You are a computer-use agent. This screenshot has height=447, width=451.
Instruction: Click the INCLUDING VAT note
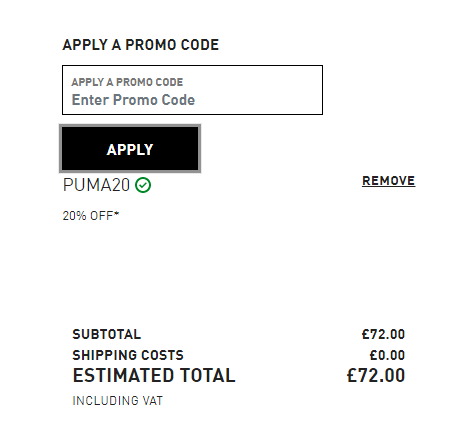click(118, 400)
